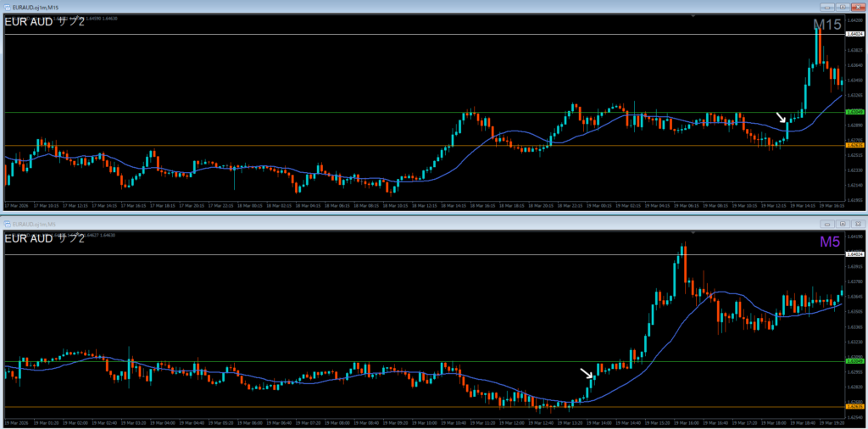Select the white arrow on the M15 chart
The height and width of the screenshot is (429, 868).
coord(782,117)
